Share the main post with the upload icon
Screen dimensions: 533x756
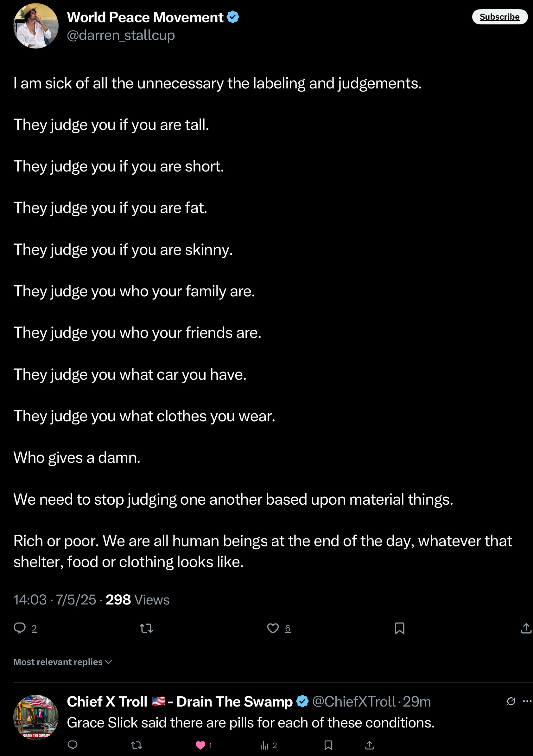tap(526, 628)
